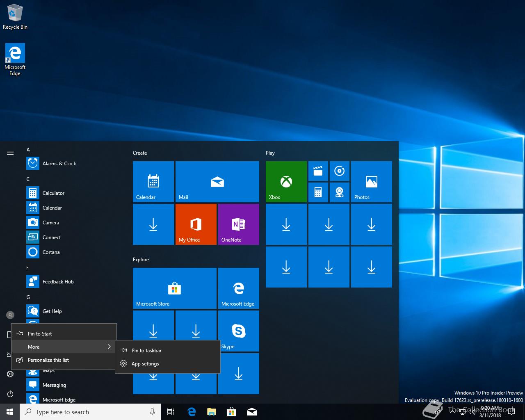Expand the Start menu hamburger button
Screen dimensions: 525x420
point(10,153)
